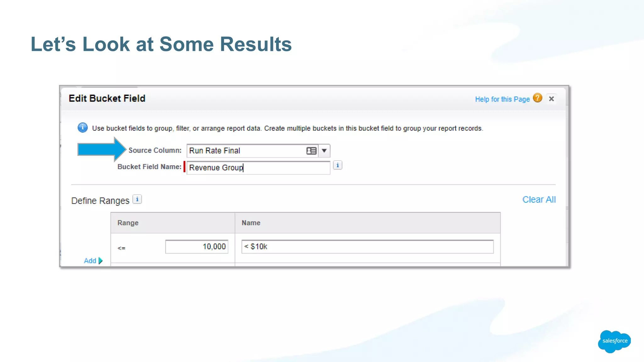Click into the Bucket Field Name input

click(x=258, y=168)
